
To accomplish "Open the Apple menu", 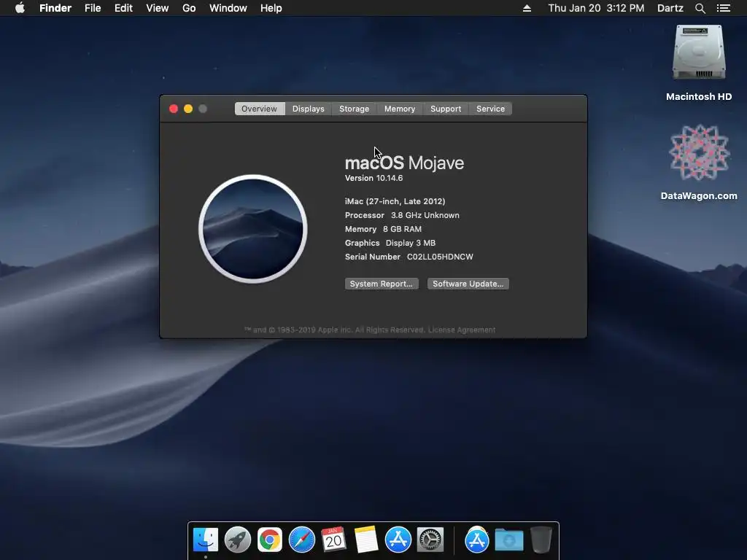I will (20, 7).
